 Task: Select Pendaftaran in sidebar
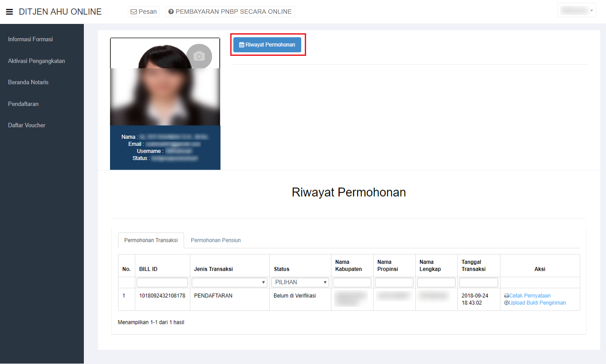[23, 104]
